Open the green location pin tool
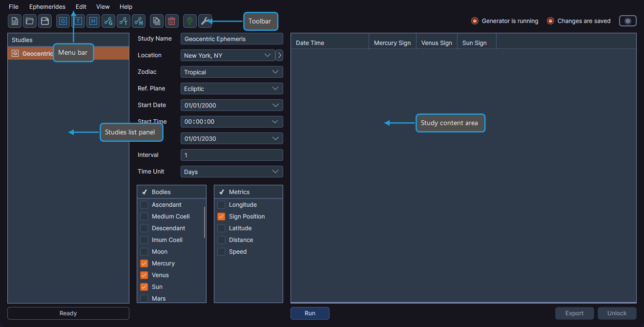644x327 pixels. coord(189,21)
